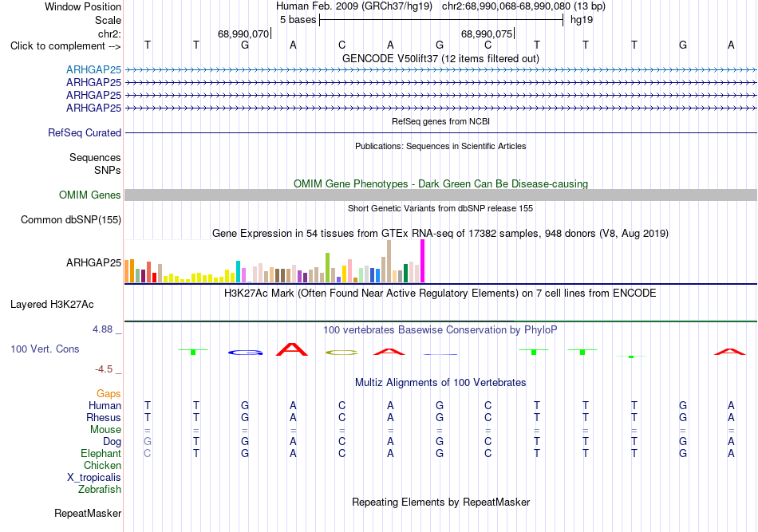The image size is (758, 532).
Task: Open the OMIM Gene Phenotypes track title
Action: [440, 183]
